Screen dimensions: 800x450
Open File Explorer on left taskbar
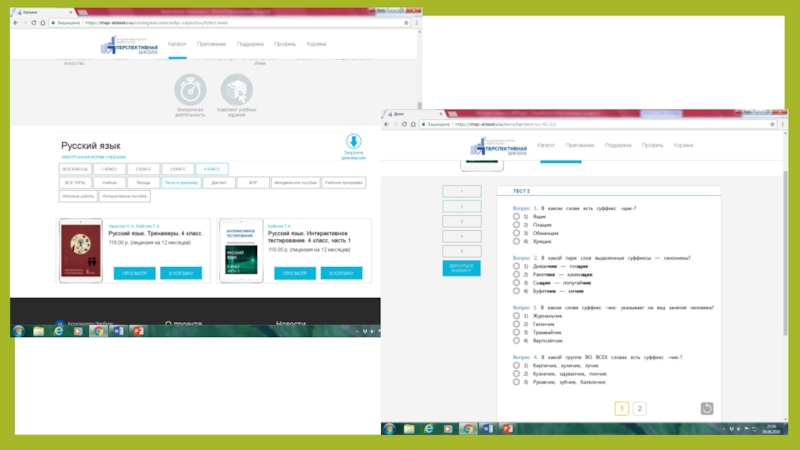39,331
